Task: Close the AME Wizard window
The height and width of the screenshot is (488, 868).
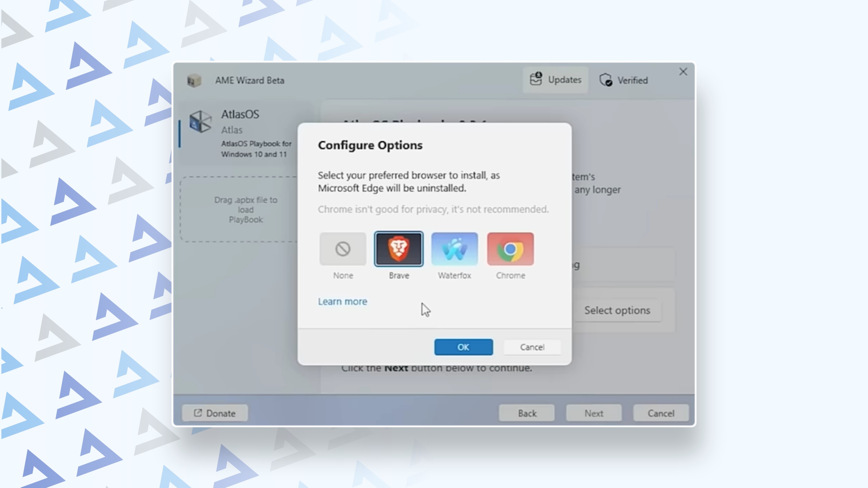Action: pos(683,72)
